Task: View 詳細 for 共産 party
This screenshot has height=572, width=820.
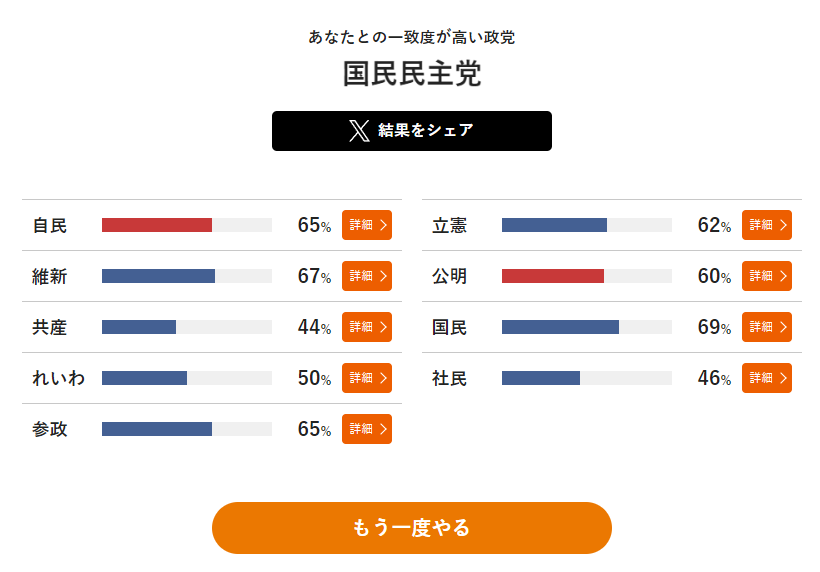Action: [367, 327]
